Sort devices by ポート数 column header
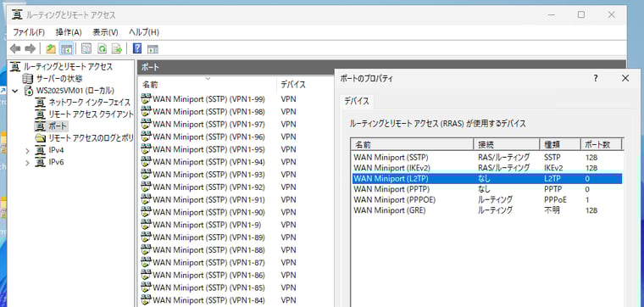This screenshot has width=644, height=307. coord(602,144)
